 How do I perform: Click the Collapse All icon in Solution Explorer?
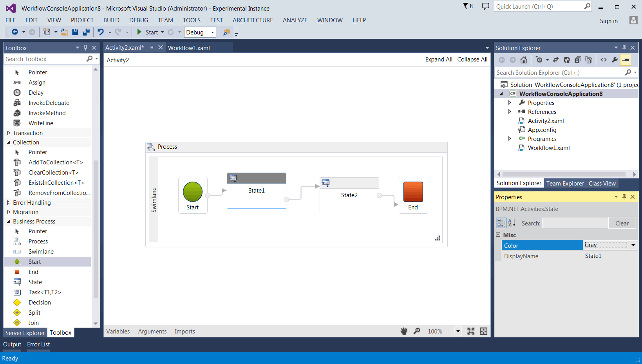578,60
